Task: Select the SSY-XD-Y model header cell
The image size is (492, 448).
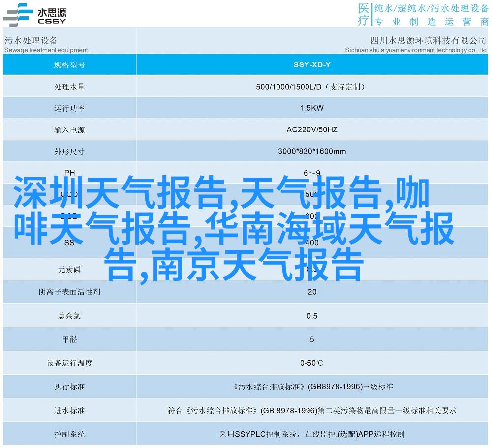Action: [x=312, y=64]
